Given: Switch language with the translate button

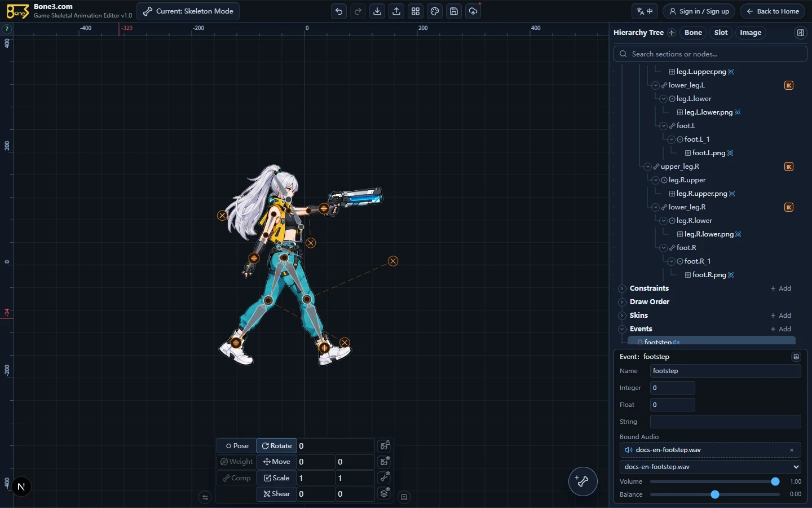Looking at the screenshot, I should pos(645,11).
